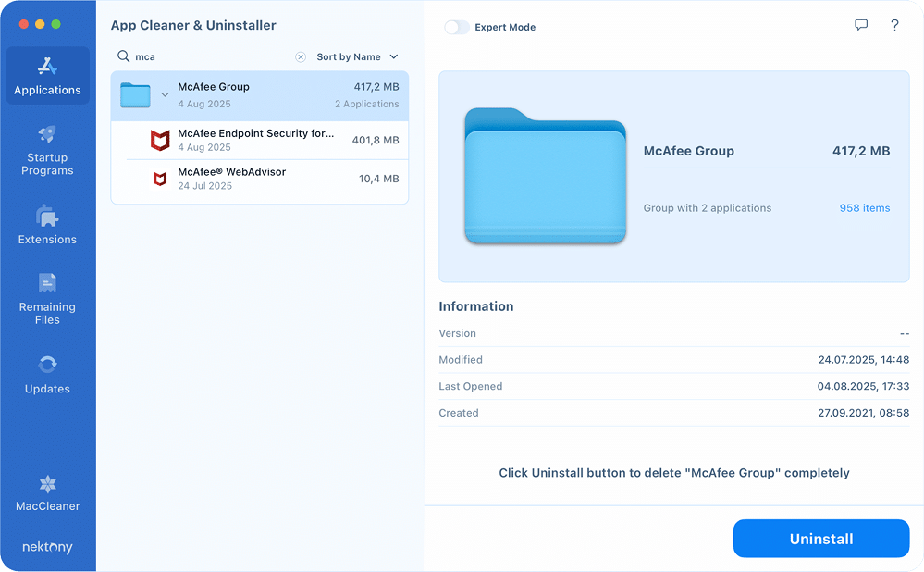The height and width of the screenshot is (572, 924).
Task: Click Uninstall button
Action: (x=821, y=539)
